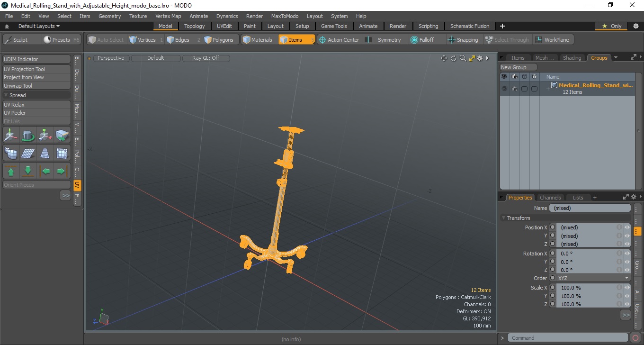Adjust the Rotation Y slider arrows

pos(627,262)
